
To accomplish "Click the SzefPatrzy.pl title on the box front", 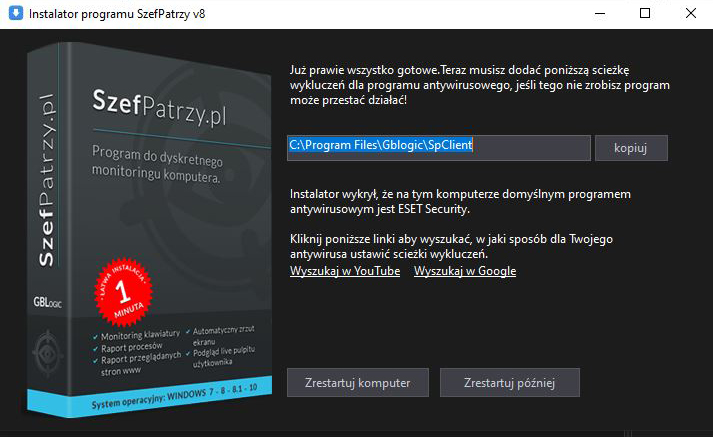I will (x=160, y=108).
